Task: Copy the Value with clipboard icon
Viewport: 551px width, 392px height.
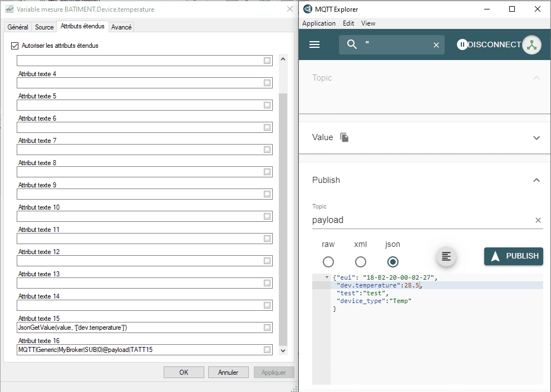Action: click(x=345, y=137)
